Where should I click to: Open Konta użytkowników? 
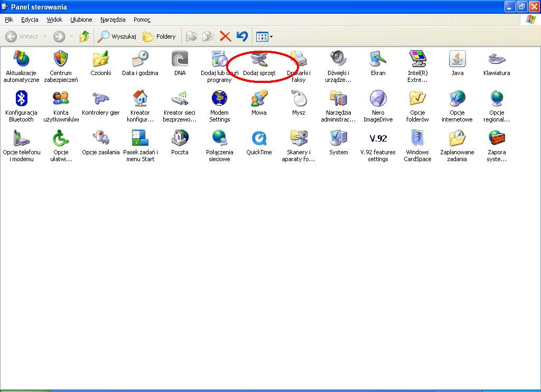pos(61,106)
